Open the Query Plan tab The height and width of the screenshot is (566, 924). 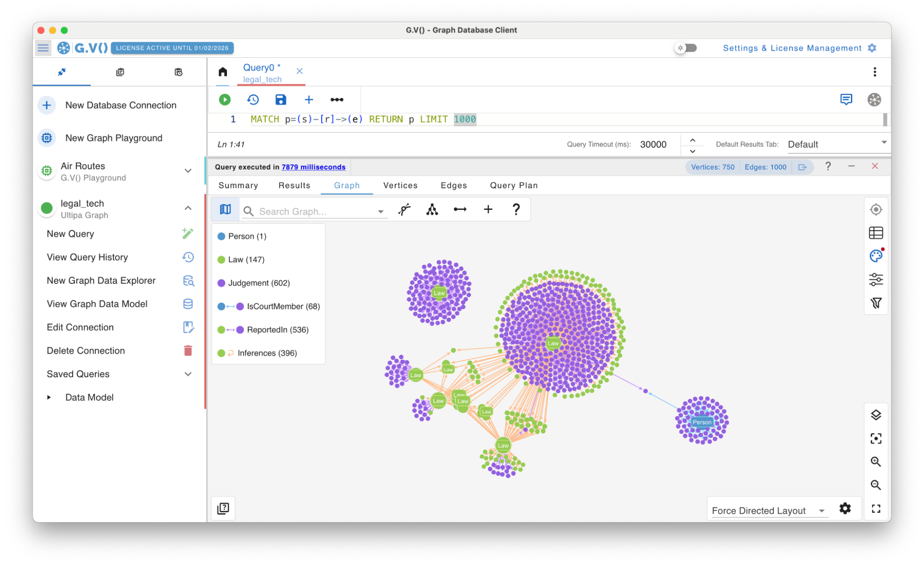pos(514,185)
